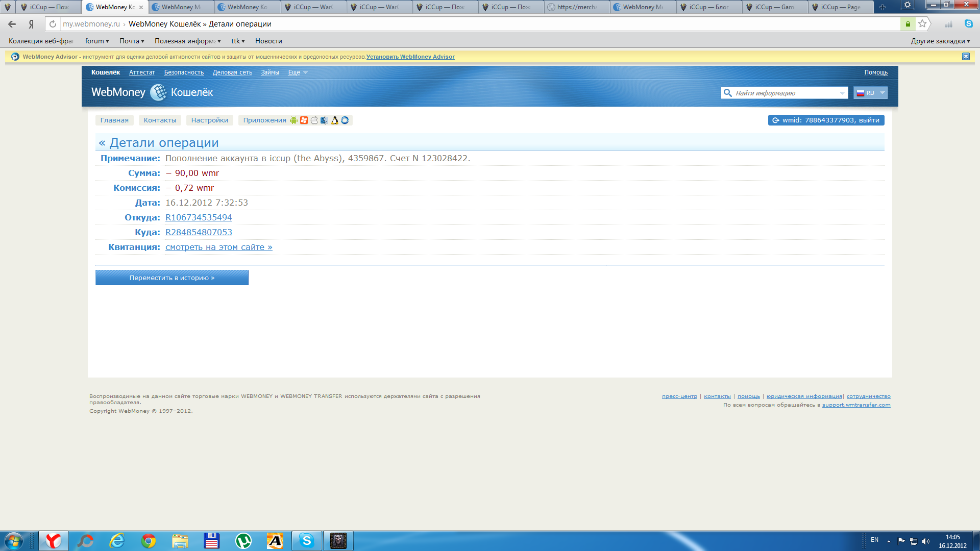The height and width of the screenshot is (551, 980).
Task: Open the пресс-центр footer link
Action: (x=679, y=396)
